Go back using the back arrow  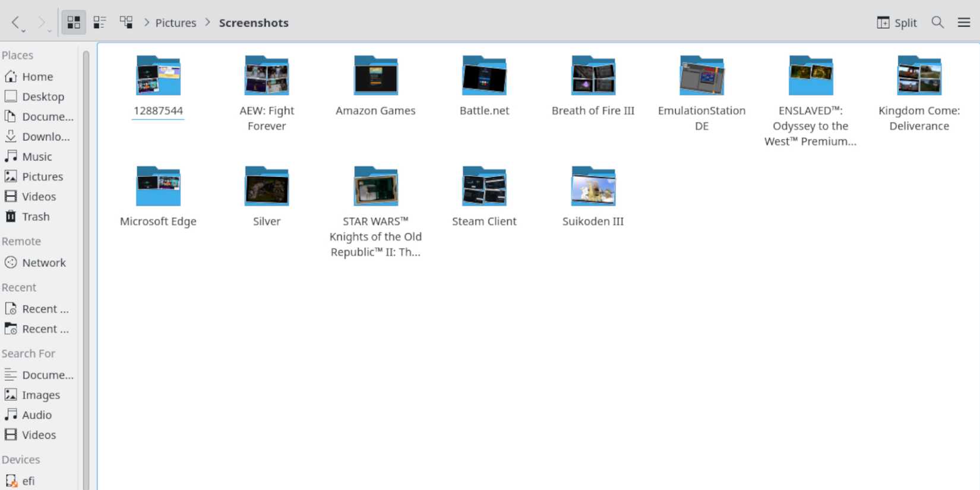tap(15, 23)
